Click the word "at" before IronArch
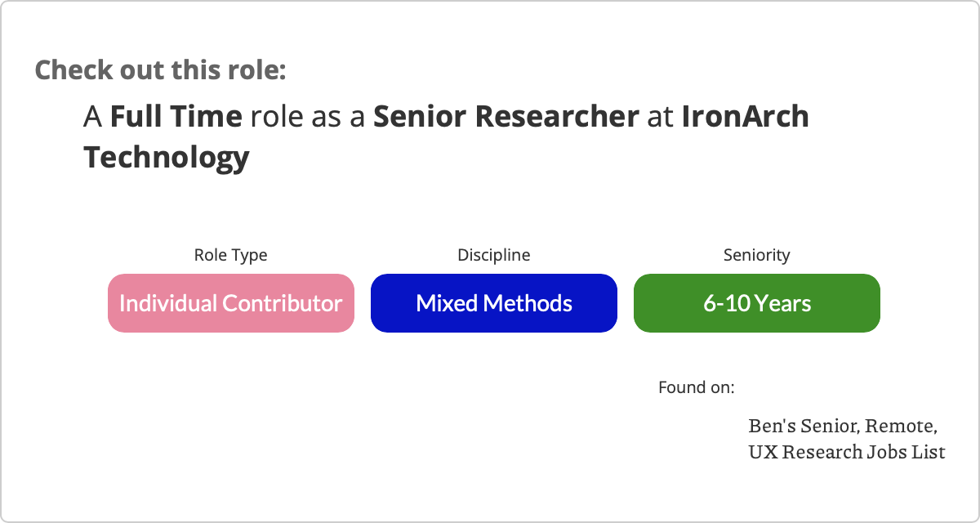The height and width of the screenshot is (523, 980). pos(661,118)
